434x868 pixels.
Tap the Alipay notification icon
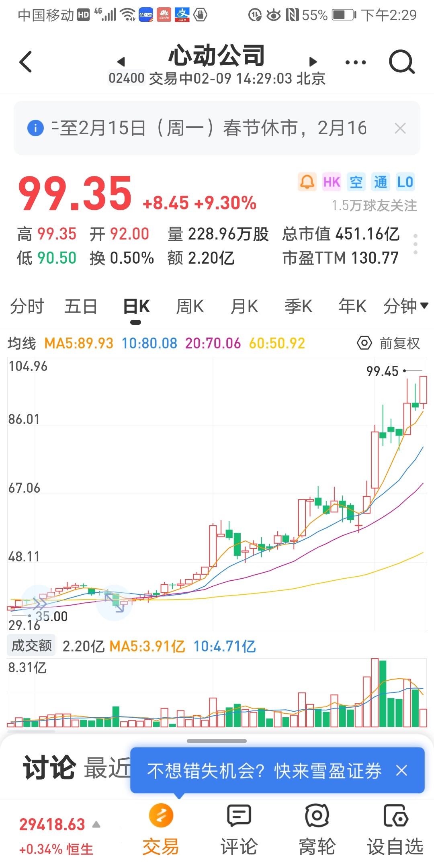[182, 15]
